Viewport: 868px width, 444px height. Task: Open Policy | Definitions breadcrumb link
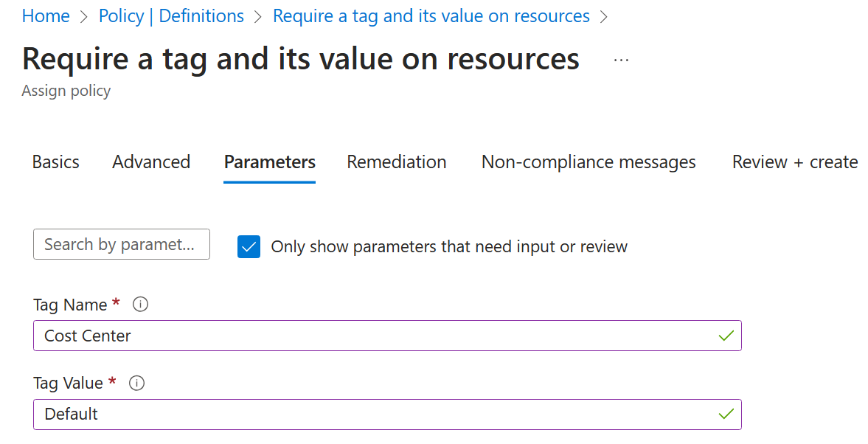pos(171,15)
